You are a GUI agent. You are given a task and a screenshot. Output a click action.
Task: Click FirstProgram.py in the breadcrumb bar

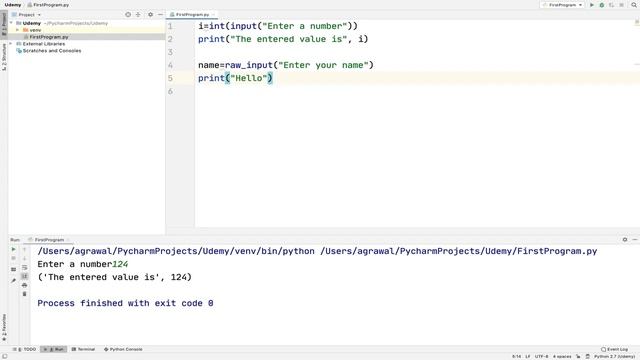[48, 5]
